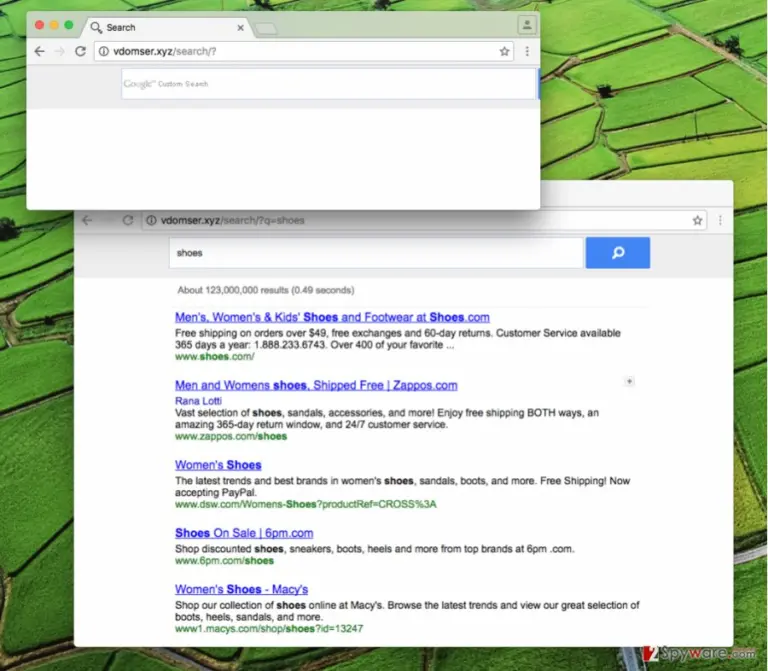Open the three-dot menu of the rear browser window
The height and width of the screenshot is (671, 768).
coord(720,220)
